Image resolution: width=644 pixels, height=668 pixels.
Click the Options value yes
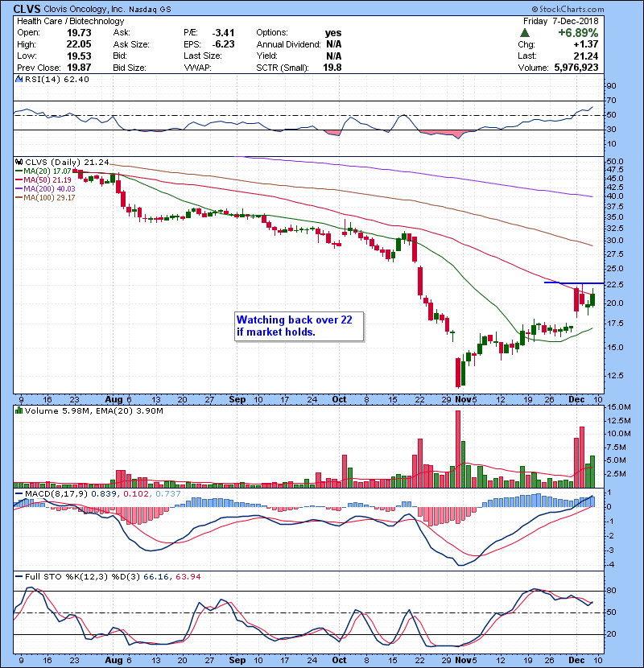click(333, 33)
